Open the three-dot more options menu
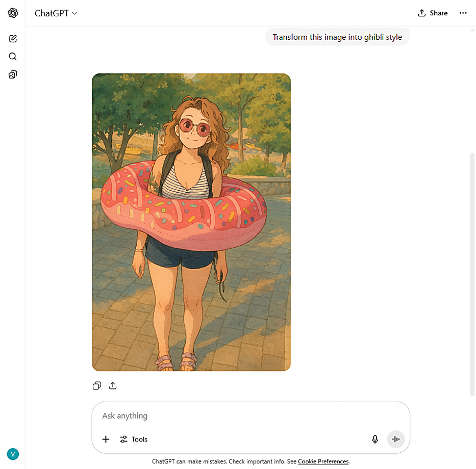 (x=463, y=13)
